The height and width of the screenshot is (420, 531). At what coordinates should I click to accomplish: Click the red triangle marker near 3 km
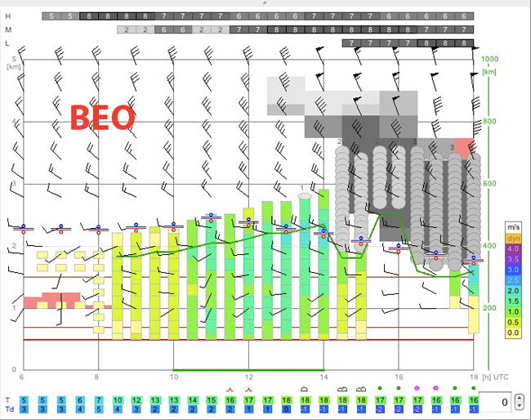pyautogui.click(x=464, y=148)
